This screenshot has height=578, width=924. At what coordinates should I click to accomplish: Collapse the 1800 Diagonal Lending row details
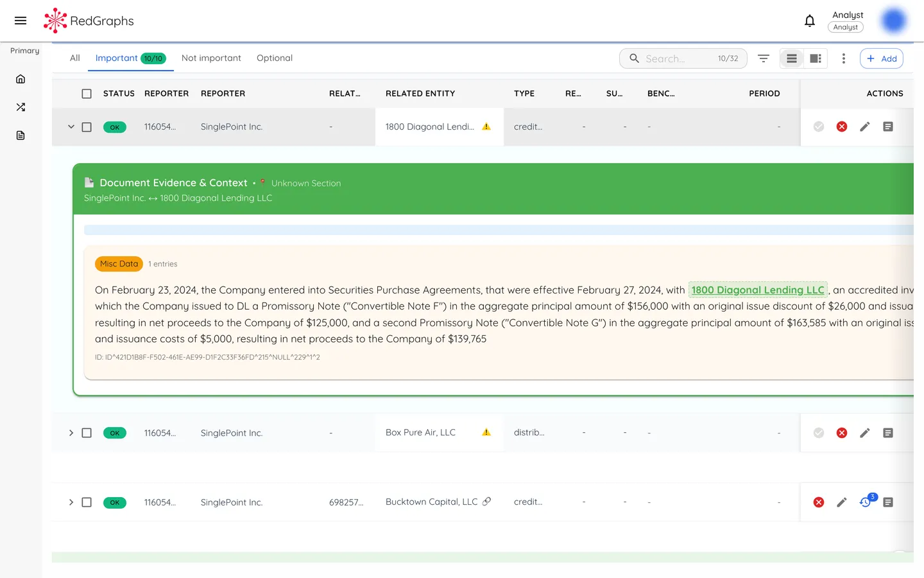click(x=71, y=127)
